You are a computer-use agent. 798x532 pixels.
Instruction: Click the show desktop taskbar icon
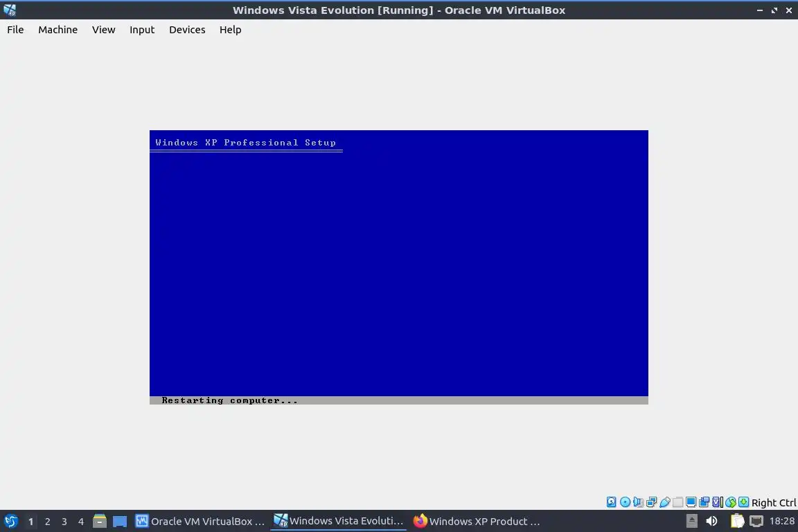point(120,522)
